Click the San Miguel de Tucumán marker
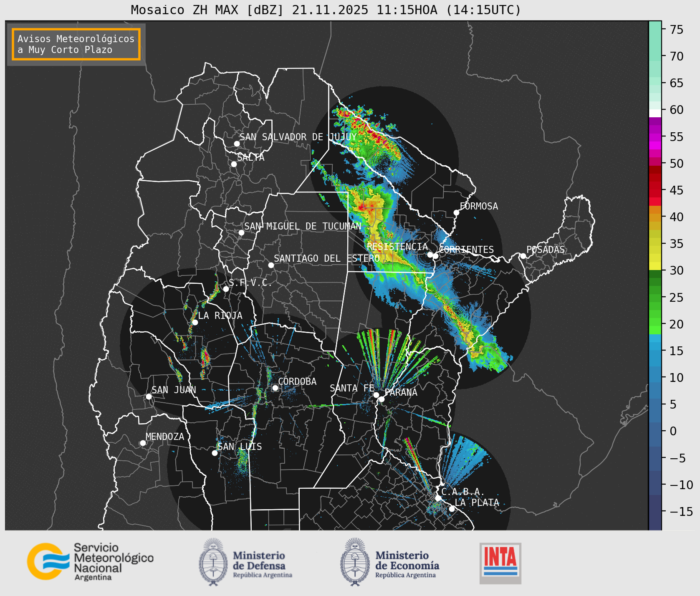The image size is (700, 596). click(241, 232)
